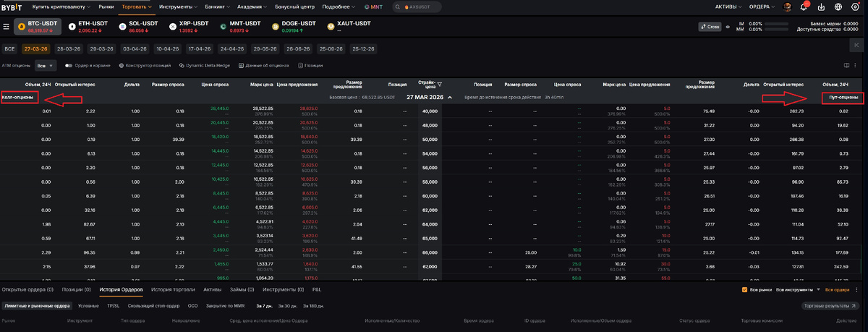Click the SOL-USDT coin icon
This screenshot has width=868, height=332.
pyautogui.click(x=122, y=26)
